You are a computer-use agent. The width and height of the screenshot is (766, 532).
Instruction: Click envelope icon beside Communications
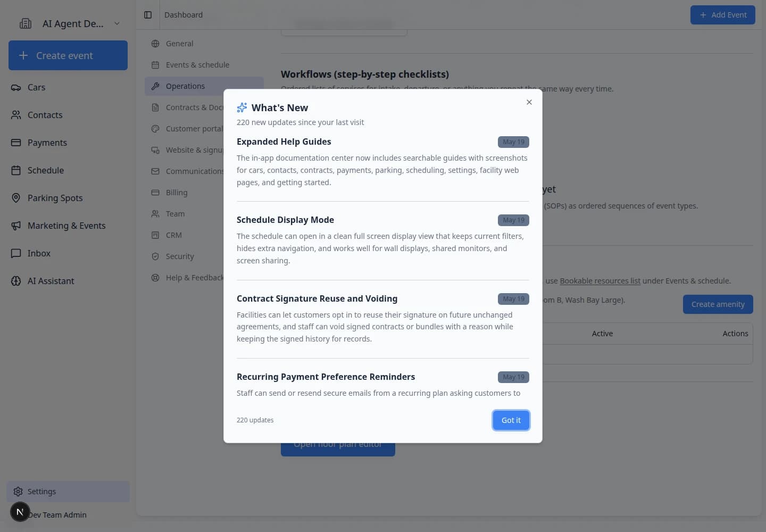tap(155, 171)
